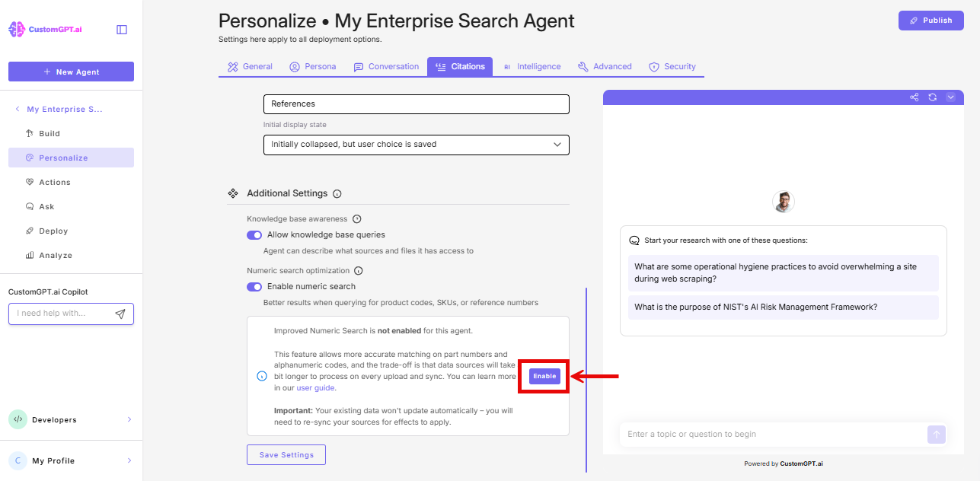Click the info icon beside Numeric search optimization
980x481 pixels.
(x=358, y=271)
